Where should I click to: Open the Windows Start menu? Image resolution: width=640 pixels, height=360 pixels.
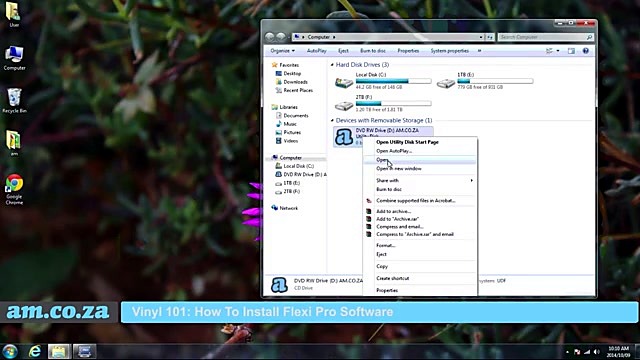coord(10,351)
